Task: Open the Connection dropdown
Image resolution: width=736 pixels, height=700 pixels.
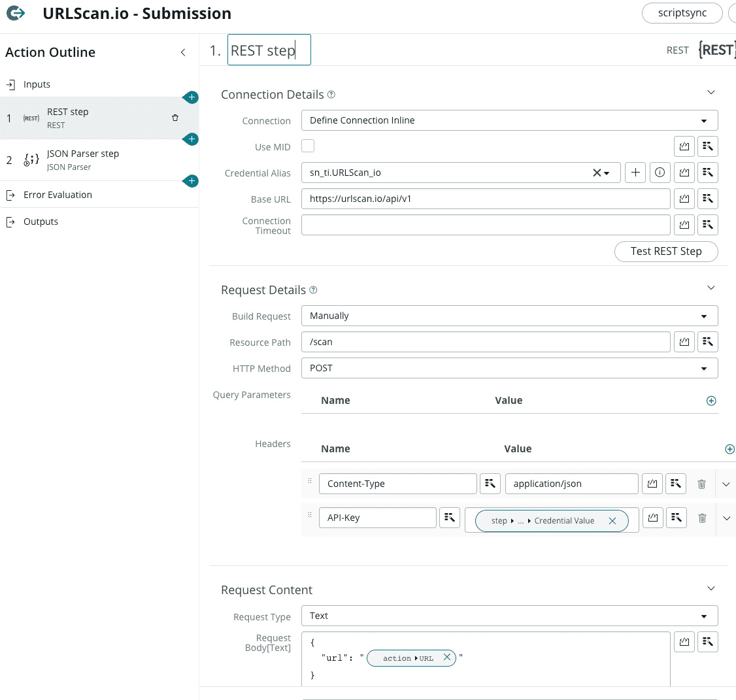Action: click(510, 120)
